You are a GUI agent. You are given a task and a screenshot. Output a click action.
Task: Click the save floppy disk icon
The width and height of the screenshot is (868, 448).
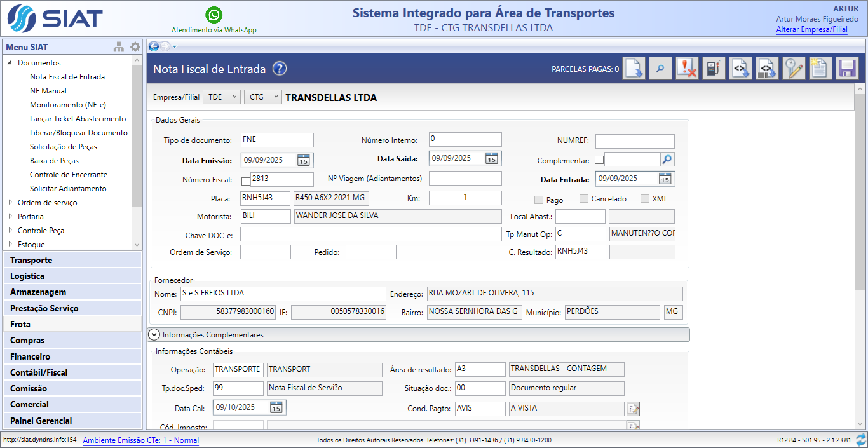tap(847, 69)
